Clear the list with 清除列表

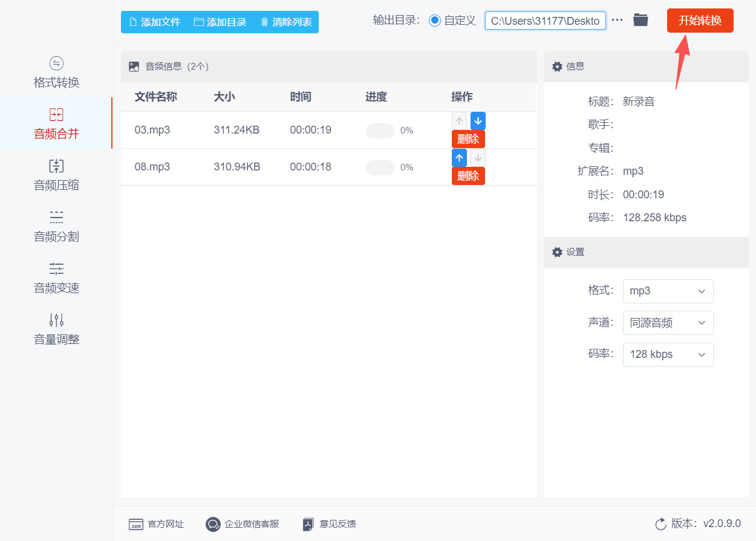(286, 22)
